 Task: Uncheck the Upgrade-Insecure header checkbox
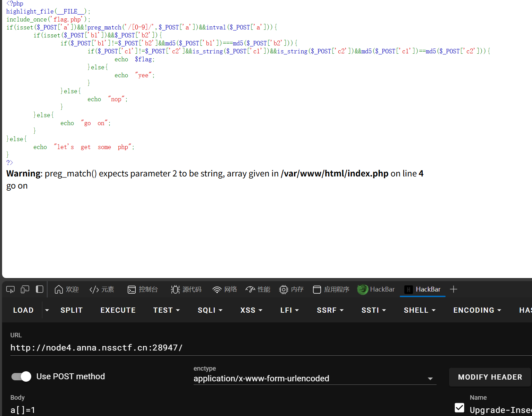coord(459,408)
